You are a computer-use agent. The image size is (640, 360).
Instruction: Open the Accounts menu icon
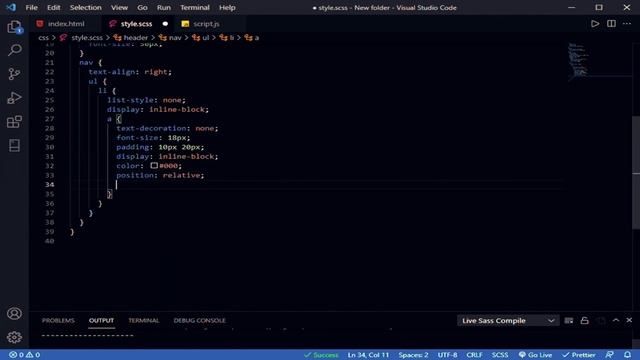[14, 313]
